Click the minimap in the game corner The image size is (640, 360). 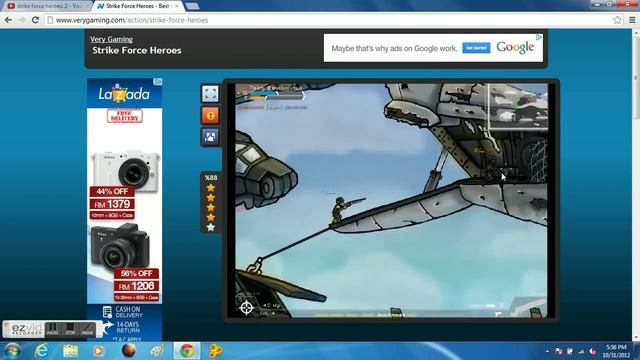[x=518, y=107]
